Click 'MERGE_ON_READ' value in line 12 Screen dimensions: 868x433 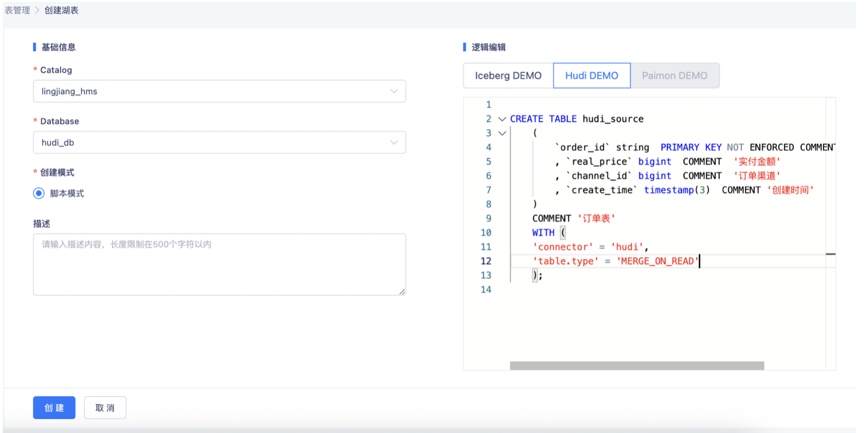point(657,261)
